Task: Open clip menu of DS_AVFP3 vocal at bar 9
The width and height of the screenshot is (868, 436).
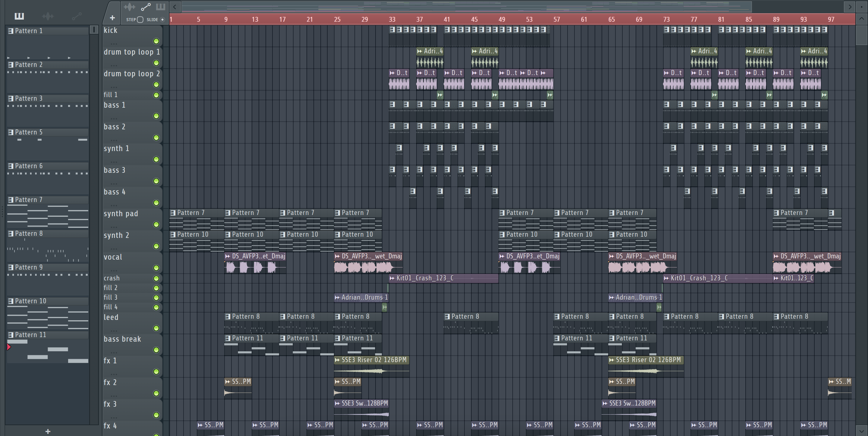Action: tap(228, 256)
